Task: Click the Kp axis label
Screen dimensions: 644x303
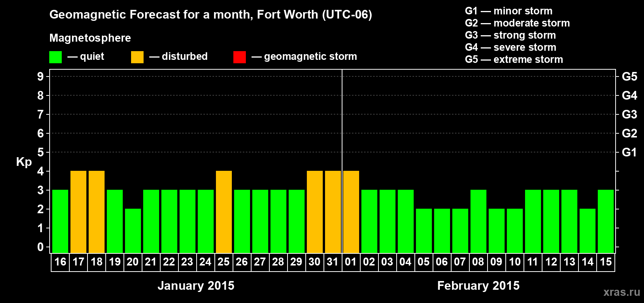Action: [24, 162]
